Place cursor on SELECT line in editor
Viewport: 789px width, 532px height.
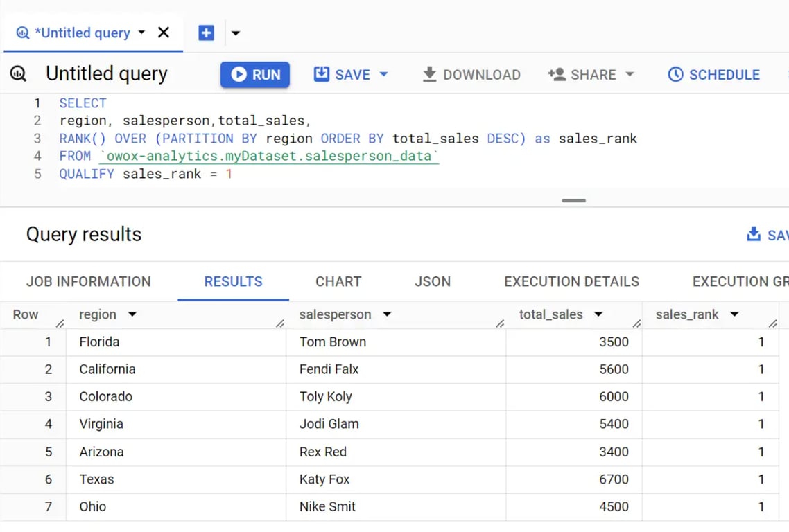coord(83,103)
